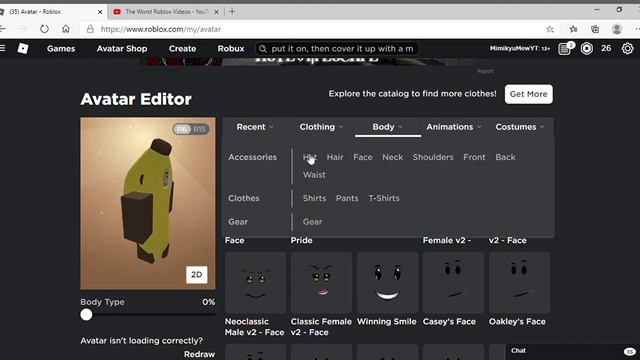The width and height of the screenshot is (640, 360).
Task: Switch avatar preview to 2D
Action: [x=196, y=275]
